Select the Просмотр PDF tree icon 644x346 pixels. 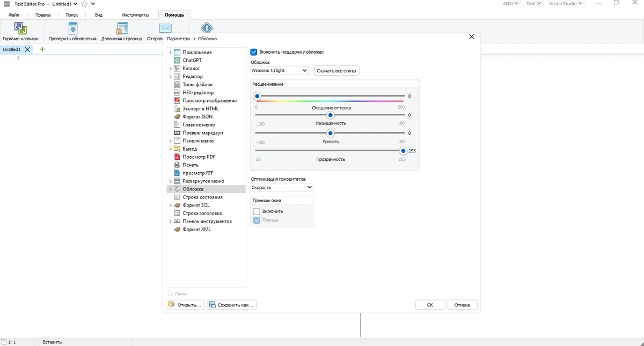(178, 157)
